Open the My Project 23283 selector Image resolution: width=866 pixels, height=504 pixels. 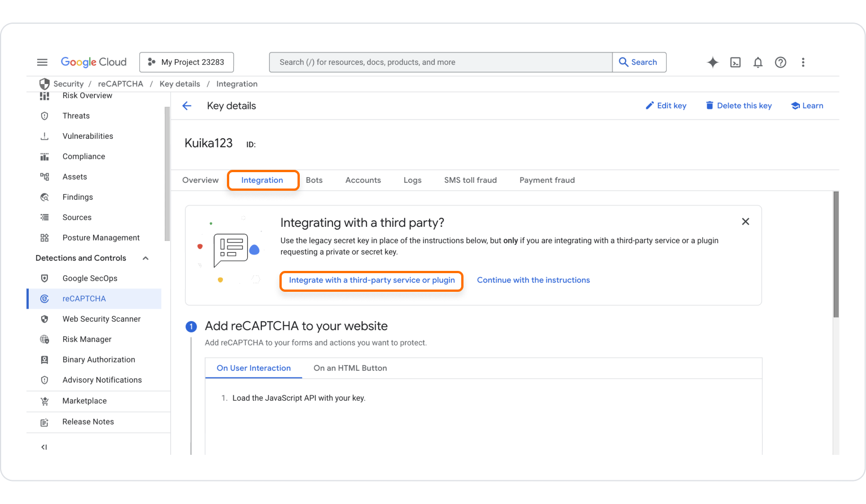(186, 62)
